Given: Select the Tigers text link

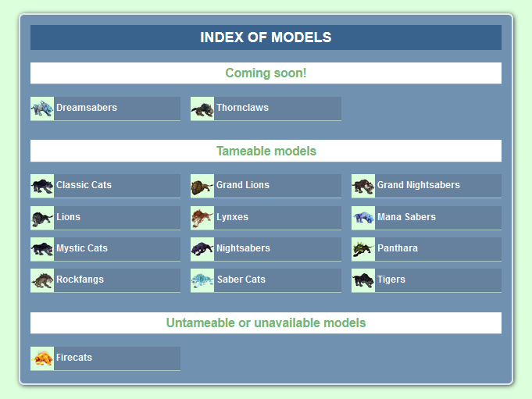Looking at the screenshot, I should tap(391, 280).
